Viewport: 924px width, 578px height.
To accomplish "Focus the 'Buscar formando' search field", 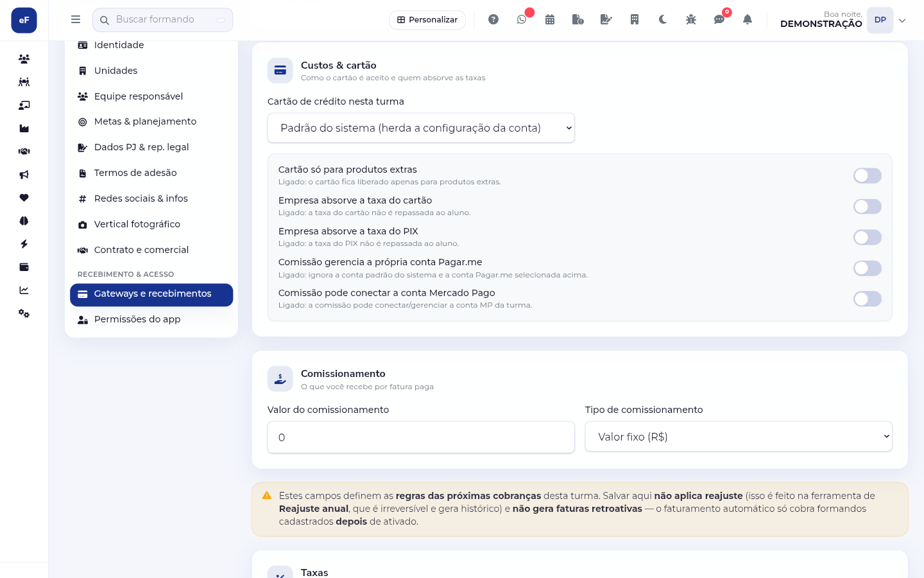I will (x=163, y=20).
